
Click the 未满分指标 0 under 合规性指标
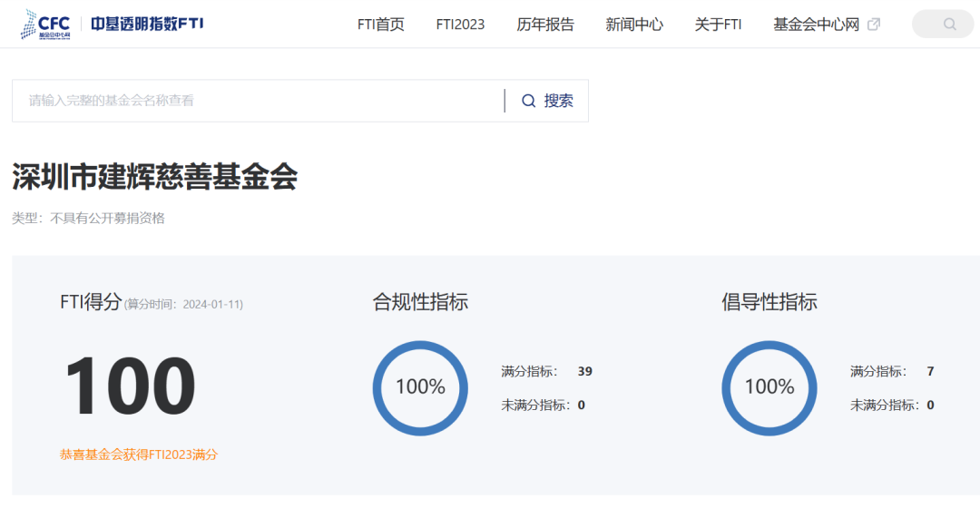[582, 405]
